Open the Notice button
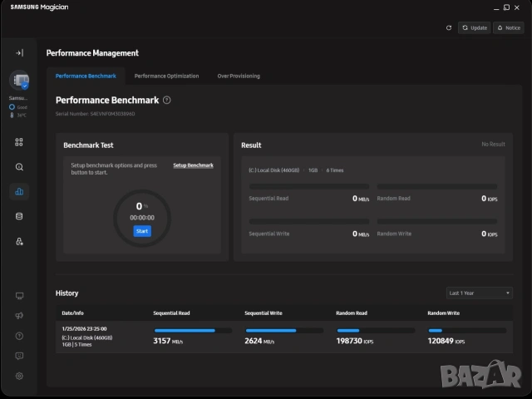532x399 pixels. (509, 27)
